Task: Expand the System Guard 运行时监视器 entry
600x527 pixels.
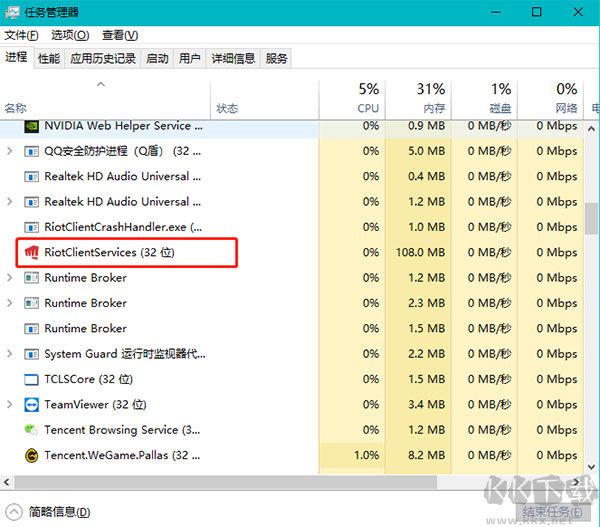Action: coord(10,354)
